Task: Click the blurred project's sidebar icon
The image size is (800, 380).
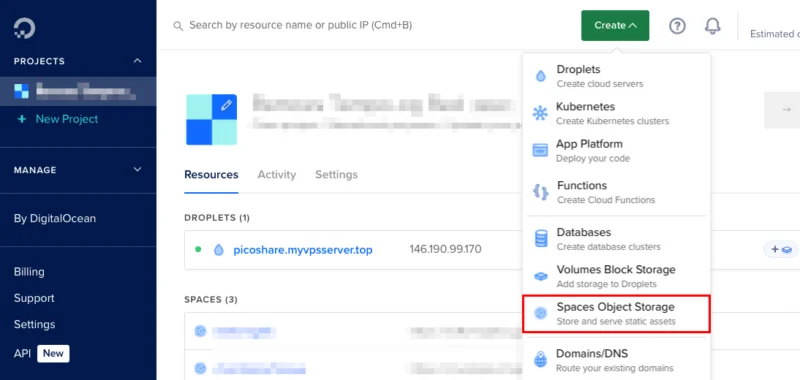Action: pos(21,91)
